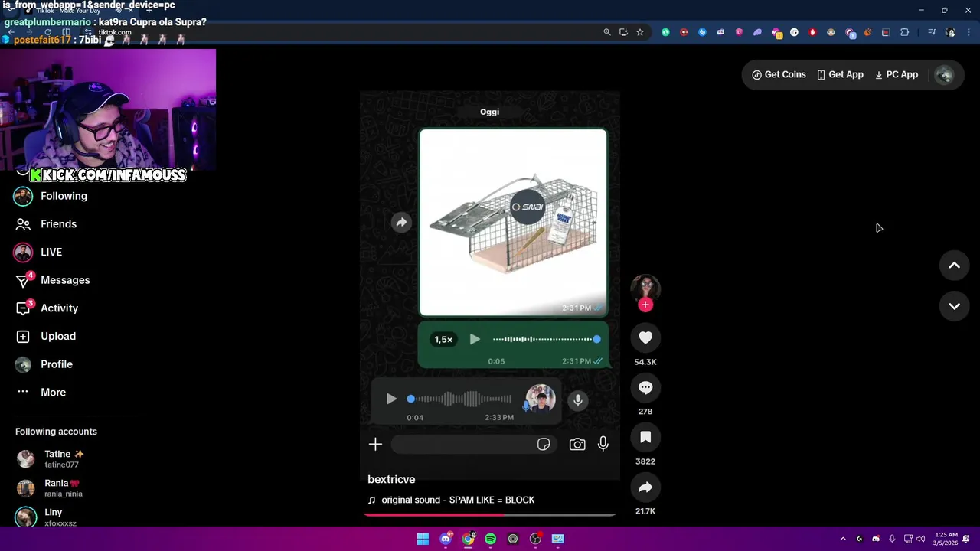The height and width of the screenshot is (551, 980).
Task: Open the bextricve username link
Action: click(391, 479)
